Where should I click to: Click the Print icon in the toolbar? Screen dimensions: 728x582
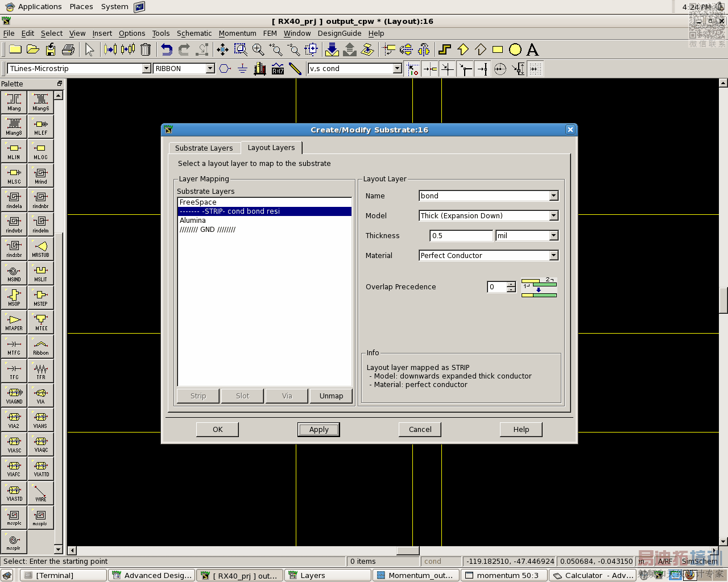point(68,50)
